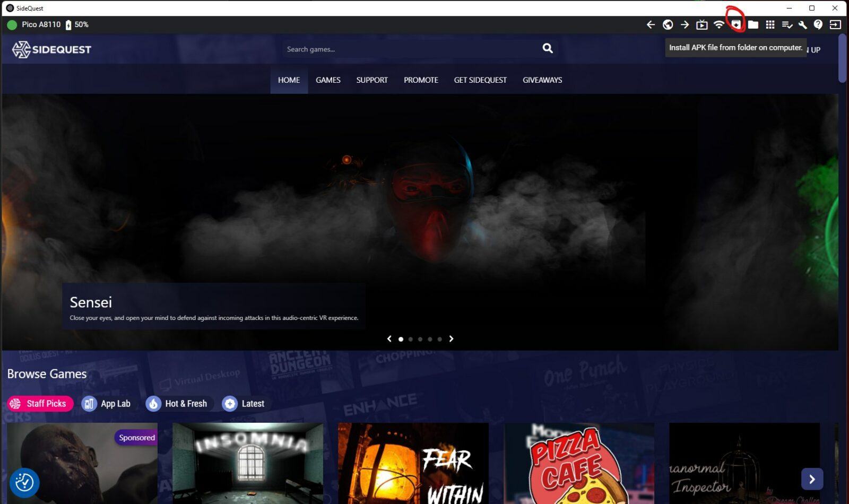Viewport: 849px width, 504px height.
Task: Go back using the left arrow icon
Action: coord(651,24)
